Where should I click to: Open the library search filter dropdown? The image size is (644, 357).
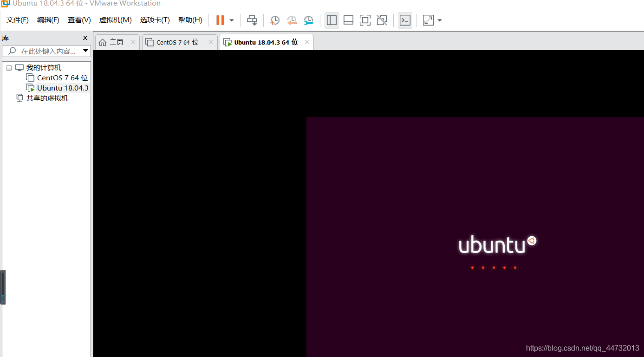click(85, 51)
